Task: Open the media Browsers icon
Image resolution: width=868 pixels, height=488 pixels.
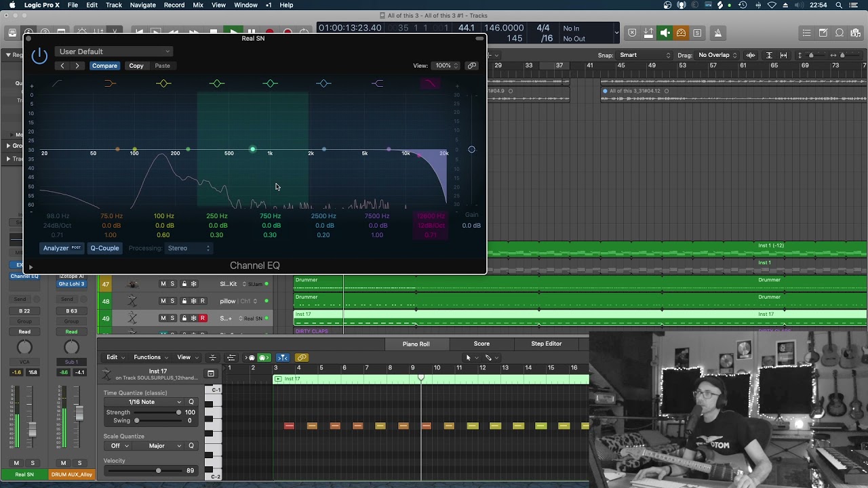Action: (856, 33)
